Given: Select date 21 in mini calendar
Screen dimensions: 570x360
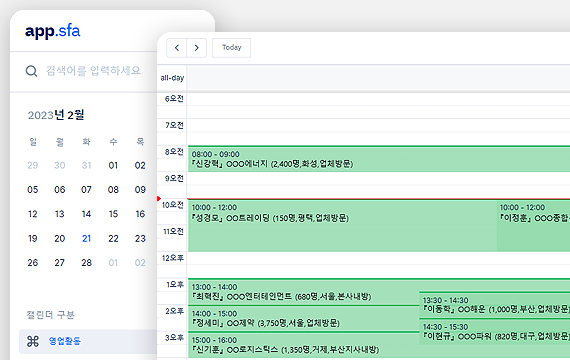Looking at the screenshot, I should click(x=87, y=238).
